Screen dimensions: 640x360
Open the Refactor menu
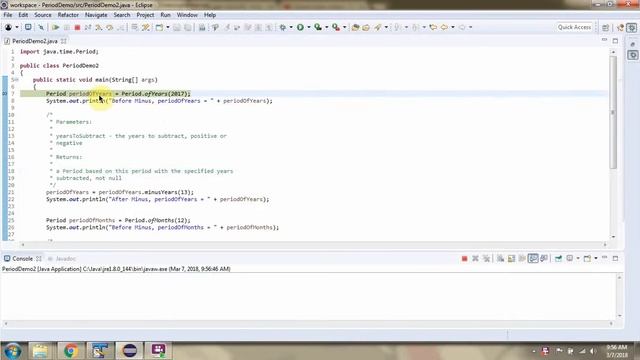click(x=68, y=15)
